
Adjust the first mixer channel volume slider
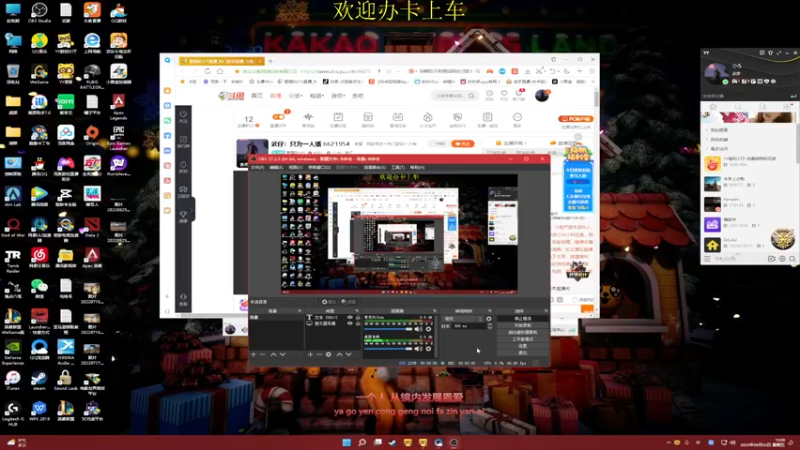click(x=388, y=329)
